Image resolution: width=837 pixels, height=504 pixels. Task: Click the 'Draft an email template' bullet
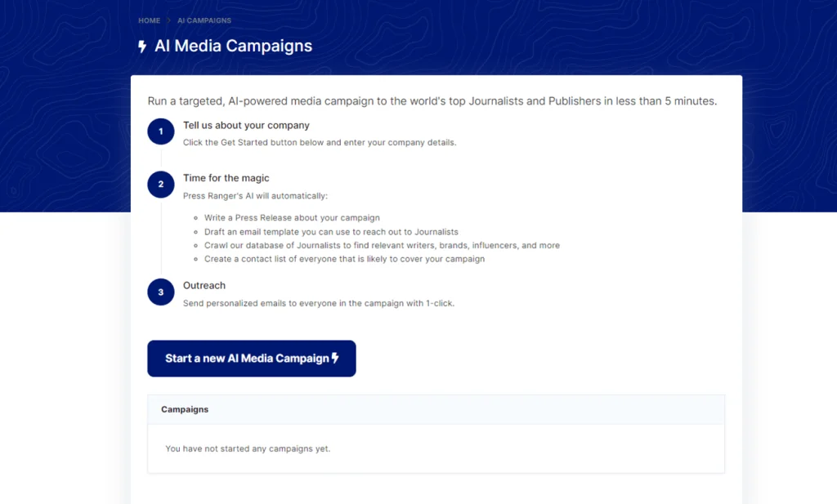click(x=331, y=232)
